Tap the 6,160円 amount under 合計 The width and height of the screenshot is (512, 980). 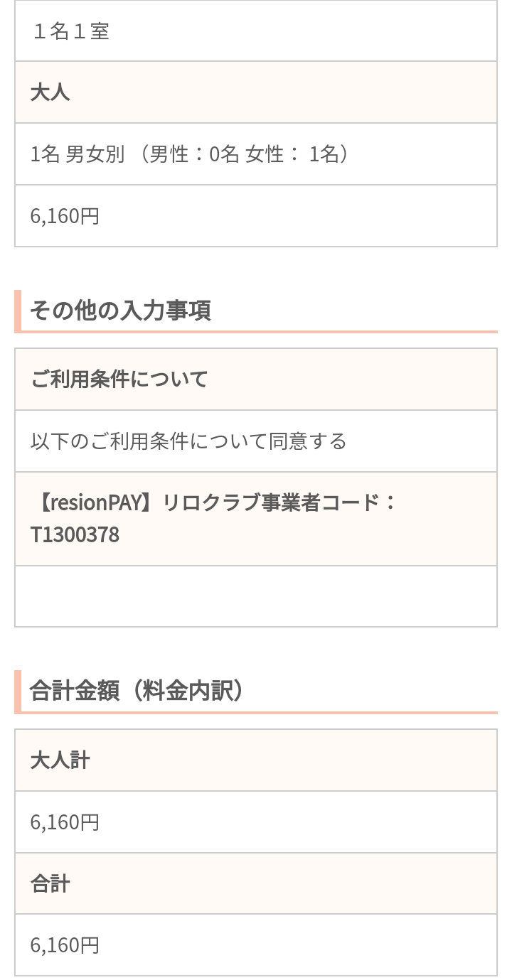pyautogui.click(x=65, y=945)
